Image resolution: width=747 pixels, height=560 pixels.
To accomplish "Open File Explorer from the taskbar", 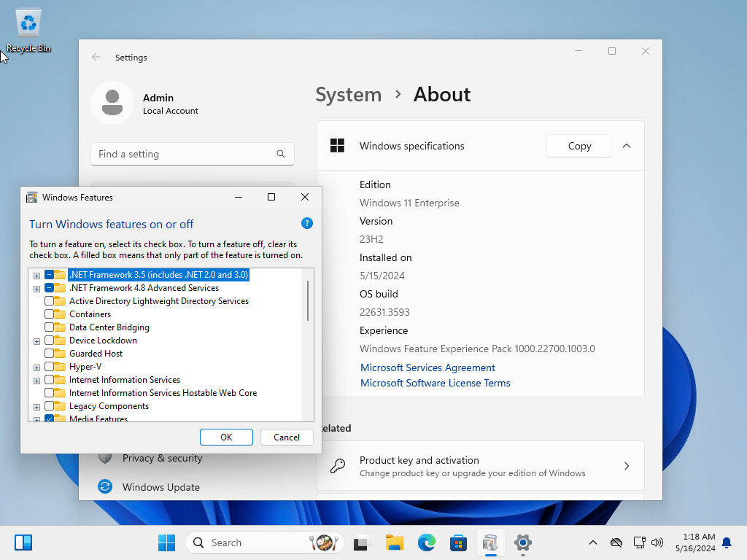I will tap(395, 542).
